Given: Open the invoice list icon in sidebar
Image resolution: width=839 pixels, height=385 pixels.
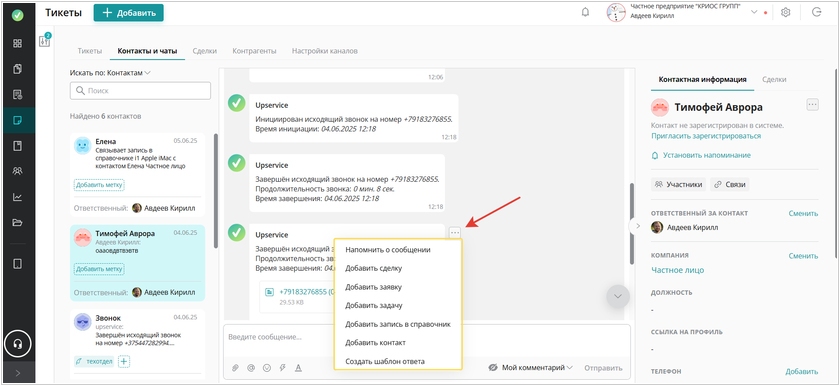Looking at the screenshot, I should (x=18, y=95).
